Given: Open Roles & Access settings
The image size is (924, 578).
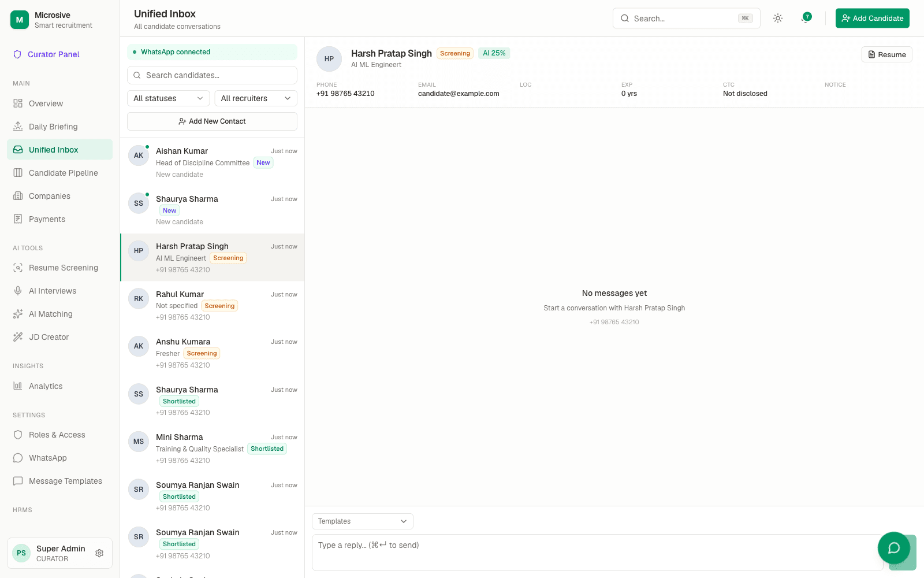Looking at the screenshot, I should point(59,435).
